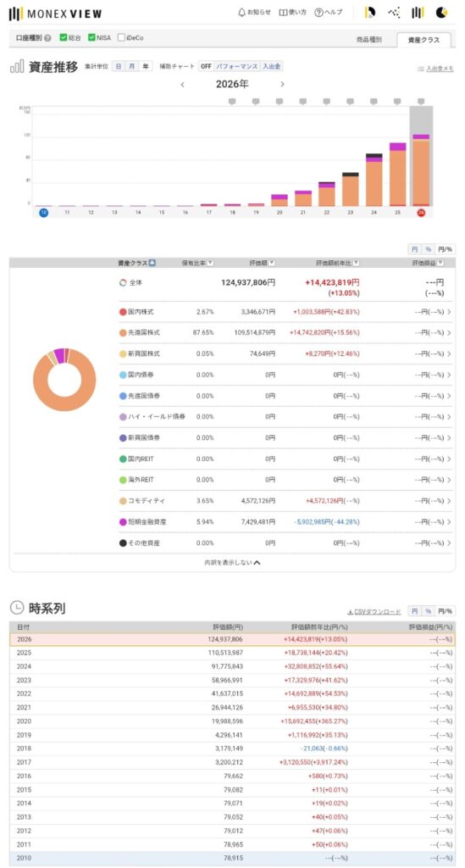Click the bar chart icon beside 資産推移
This screenshot has width=465, height=868.
(17, 68)
